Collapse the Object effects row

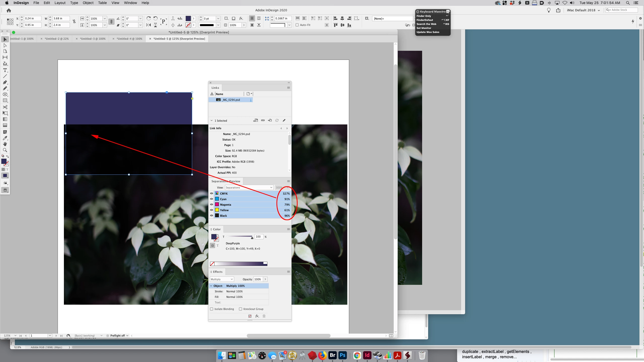211,286
